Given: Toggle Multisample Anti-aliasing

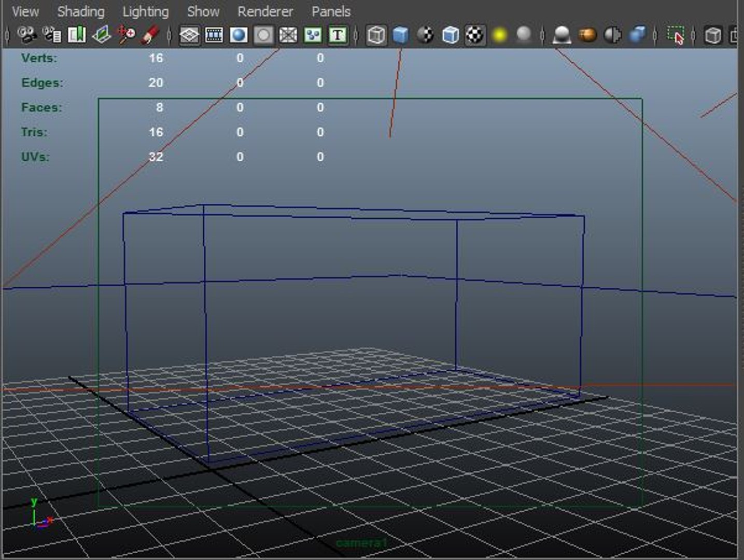Looking at the screenshot, I should 612,35.
